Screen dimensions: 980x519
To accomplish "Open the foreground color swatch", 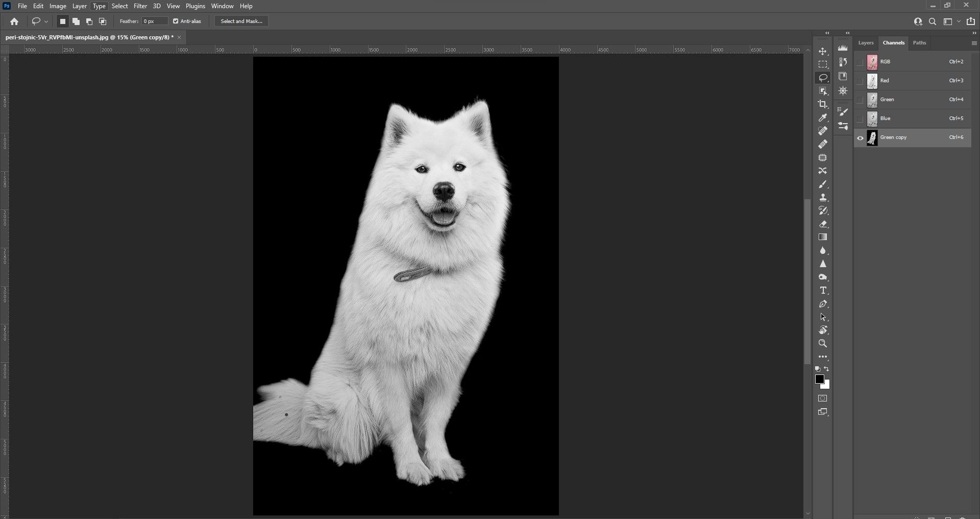I will click(819, 379).
